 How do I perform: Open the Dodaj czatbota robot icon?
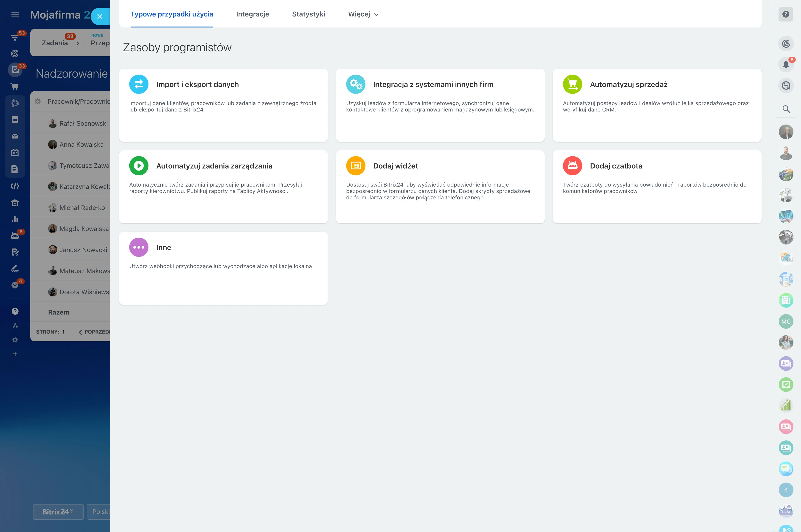pos(572,166)
